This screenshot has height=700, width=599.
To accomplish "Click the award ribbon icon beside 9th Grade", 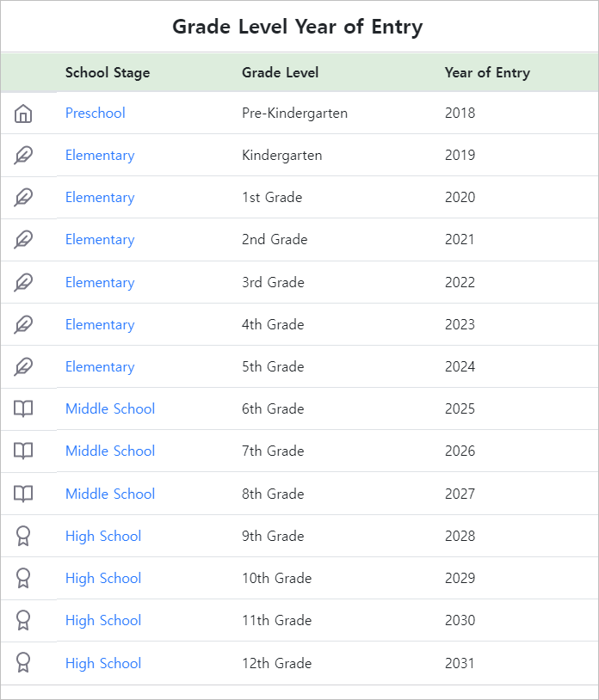I will [23, 537].
